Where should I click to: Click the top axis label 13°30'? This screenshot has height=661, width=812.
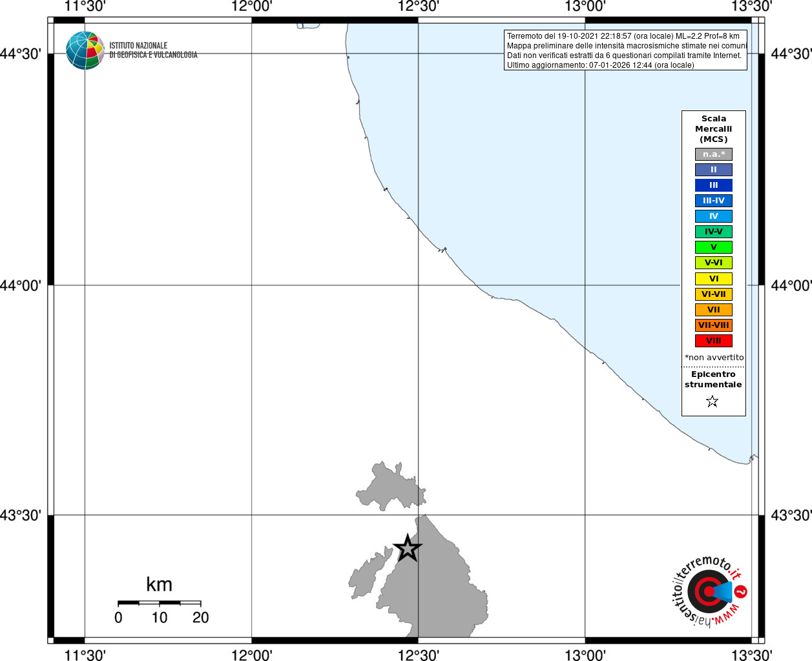point(751,6)
